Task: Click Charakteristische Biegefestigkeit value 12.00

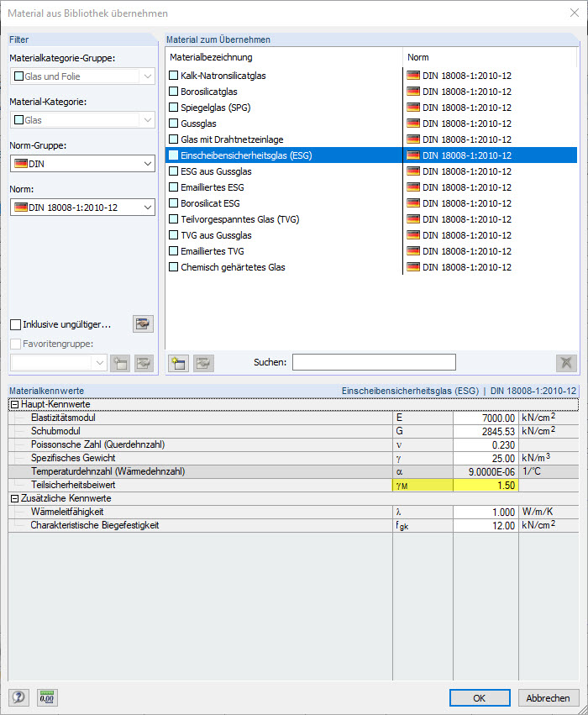Action: point(486,525)
